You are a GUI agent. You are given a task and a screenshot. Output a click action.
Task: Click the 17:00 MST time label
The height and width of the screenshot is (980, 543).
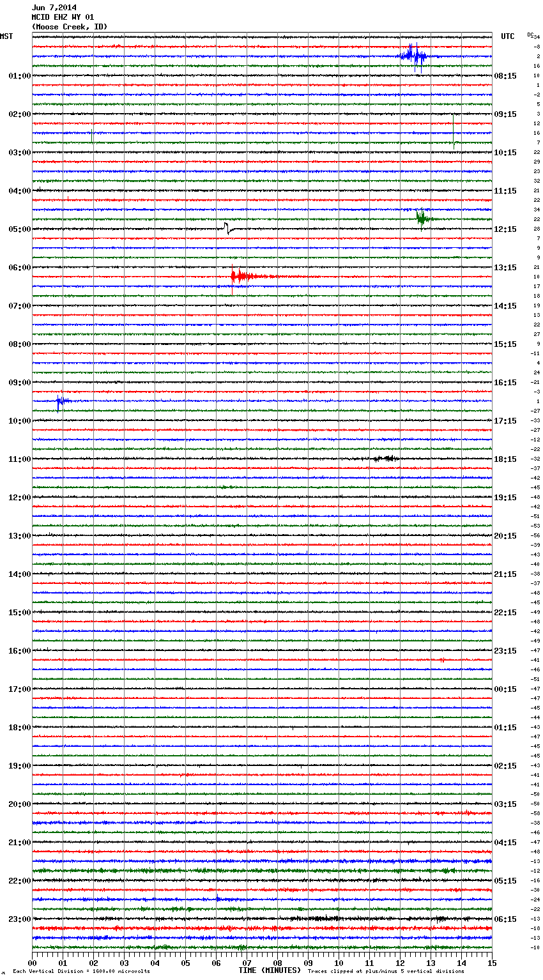[x=20, y=689]
